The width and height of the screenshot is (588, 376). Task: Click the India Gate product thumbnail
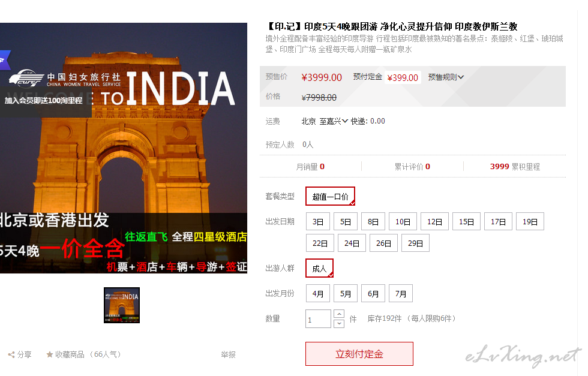tap(122, 305)
